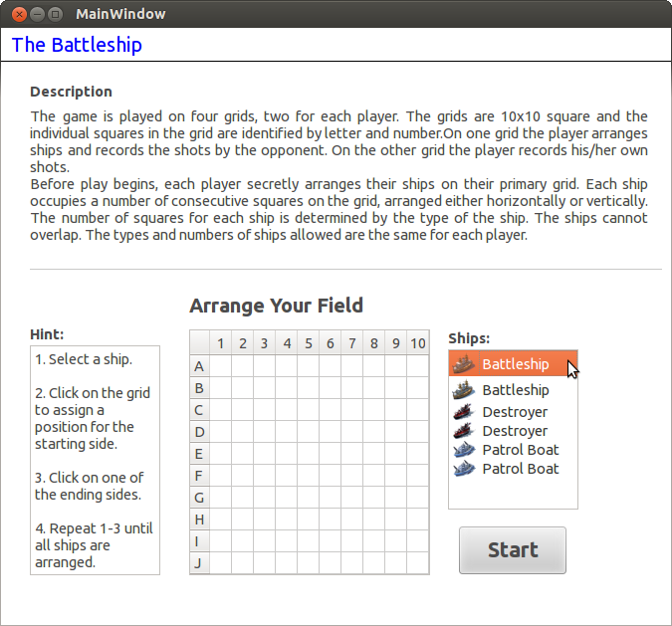
Task: Click grid row header E
Action: [199, 453]
